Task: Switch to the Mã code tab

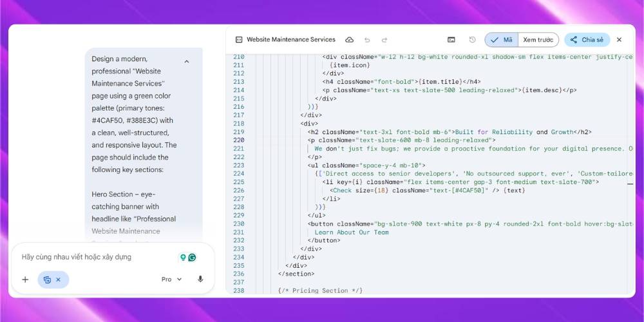Action: (502, 40)
